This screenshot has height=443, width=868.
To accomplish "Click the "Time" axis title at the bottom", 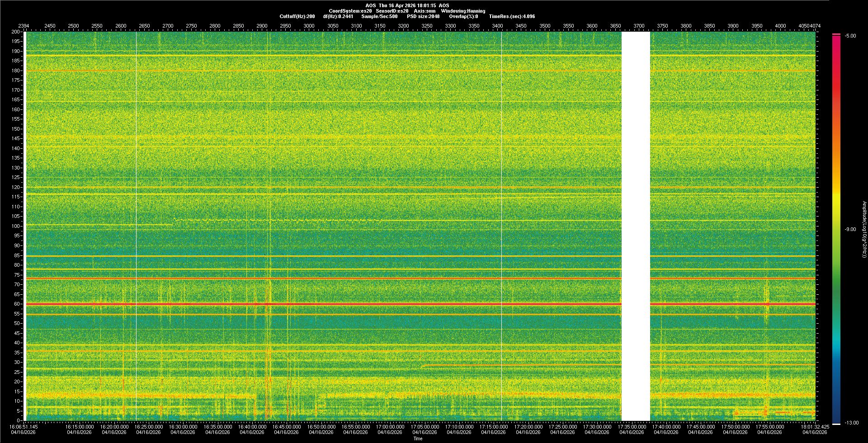I will pyautogui.click(x=418, y=439).
